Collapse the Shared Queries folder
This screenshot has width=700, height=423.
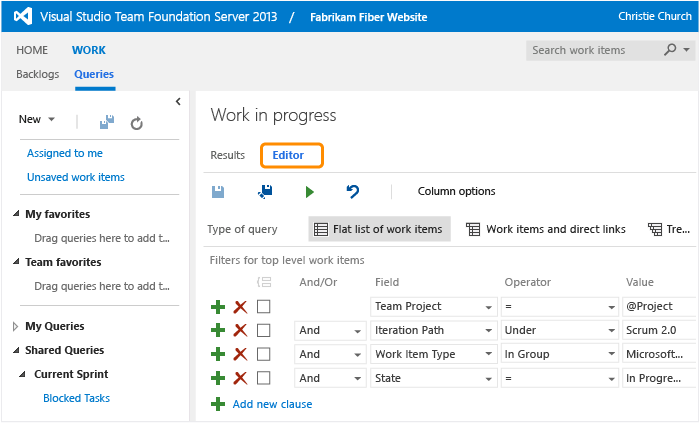point(16,350)
